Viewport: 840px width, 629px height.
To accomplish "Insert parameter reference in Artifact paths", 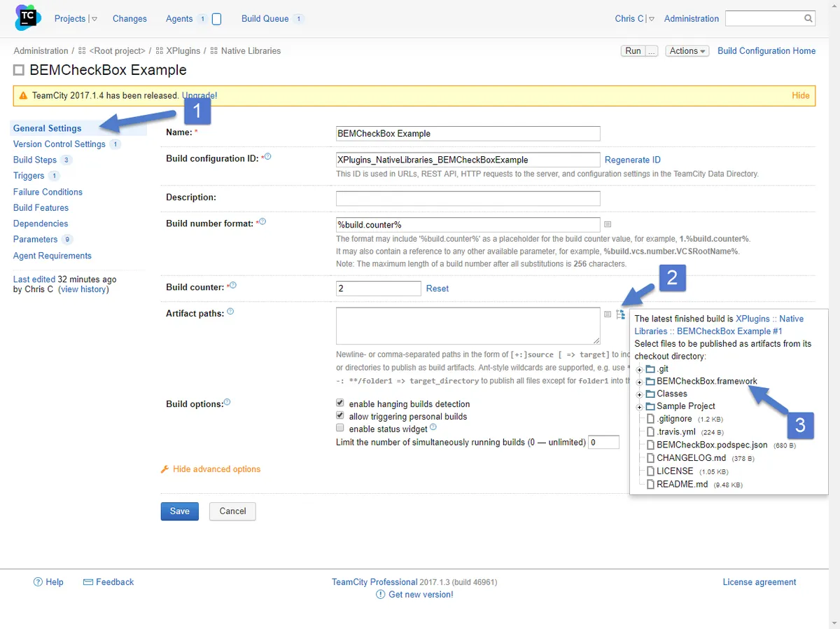I will coord(608,314).
